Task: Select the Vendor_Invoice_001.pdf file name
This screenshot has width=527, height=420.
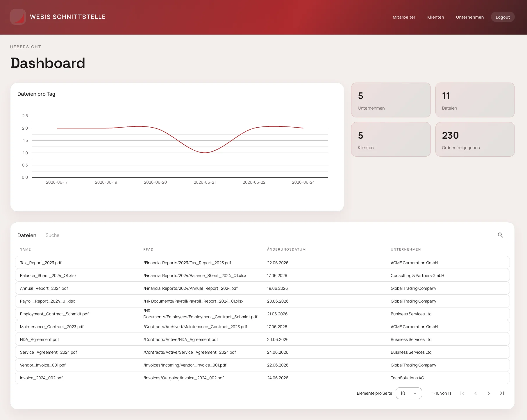Action: 43,365
